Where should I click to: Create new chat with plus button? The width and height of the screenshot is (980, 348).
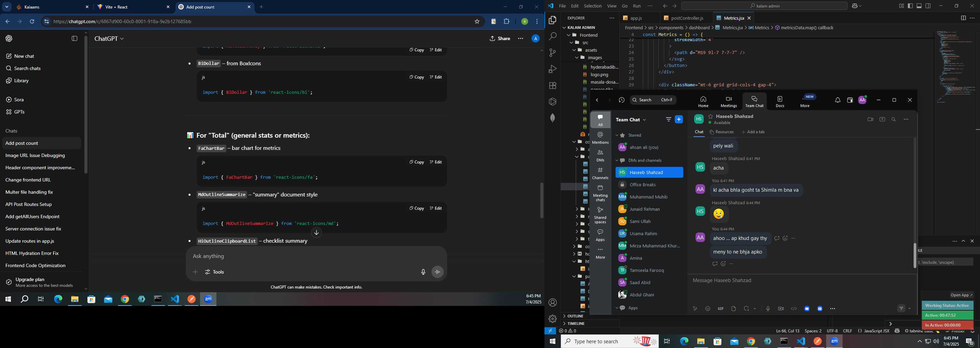[x=679, y=119]
